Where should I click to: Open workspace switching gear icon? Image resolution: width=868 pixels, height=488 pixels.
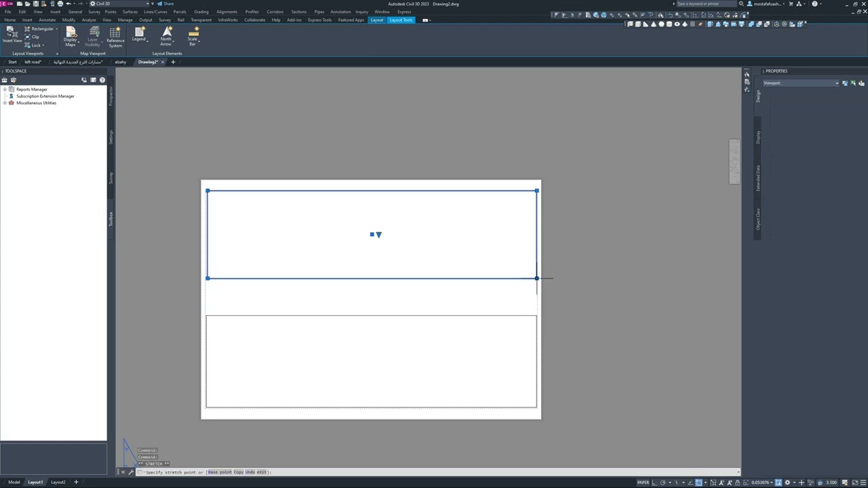coord(787,483)
